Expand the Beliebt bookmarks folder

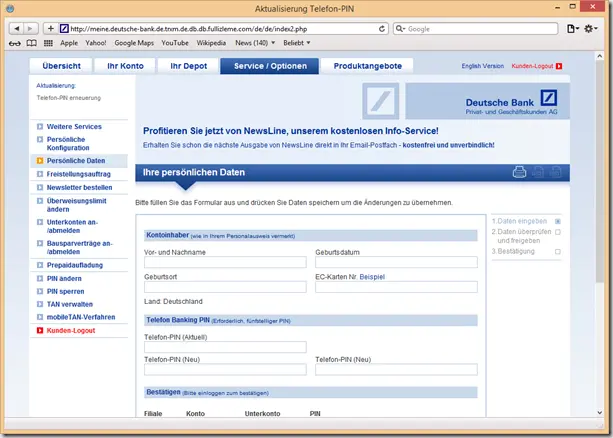click(297, 43)
